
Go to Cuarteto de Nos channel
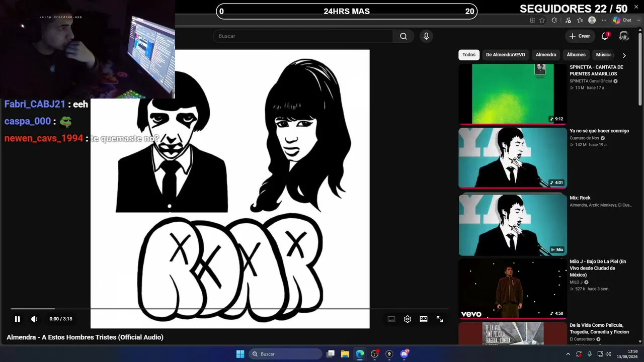tap(585, 138)
